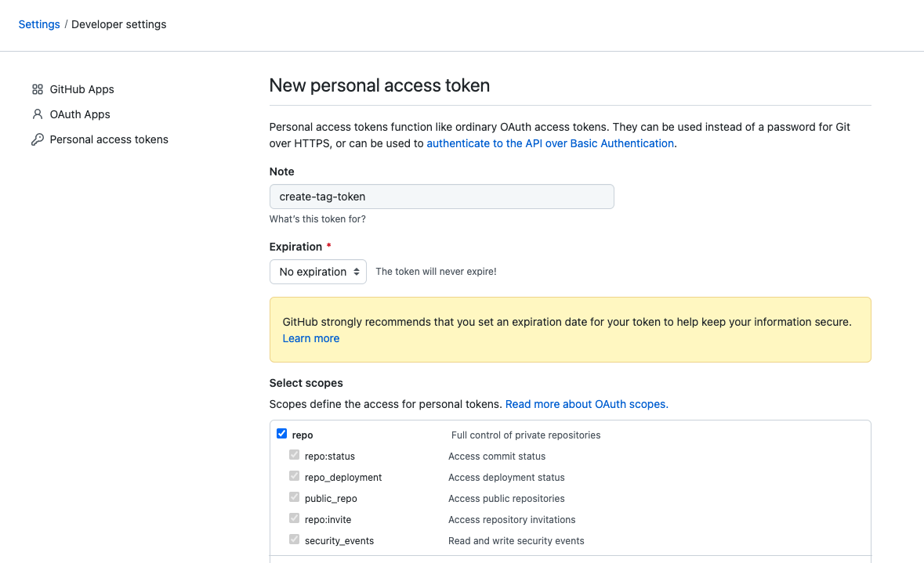
Task: Check the repo_deployment scope checkbox
Action: click(x=294, y=475)
